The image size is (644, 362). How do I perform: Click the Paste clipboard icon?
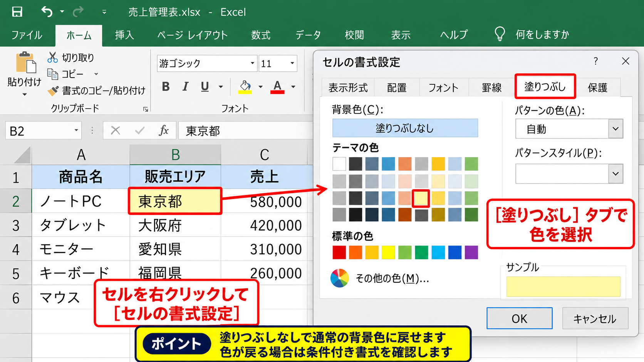pos(26,62)
